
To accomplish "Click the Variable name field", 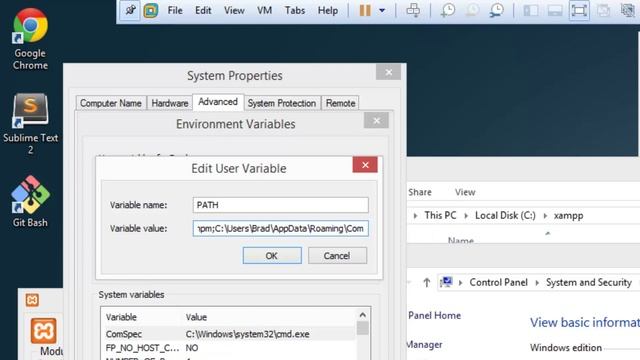I will 280,205.
